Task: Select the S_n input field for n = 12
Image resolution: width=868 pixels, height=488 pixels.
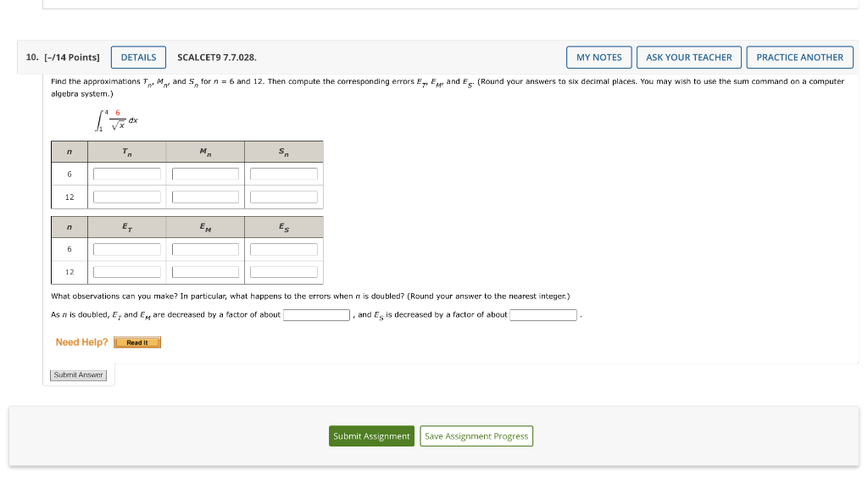Action: 282,196
